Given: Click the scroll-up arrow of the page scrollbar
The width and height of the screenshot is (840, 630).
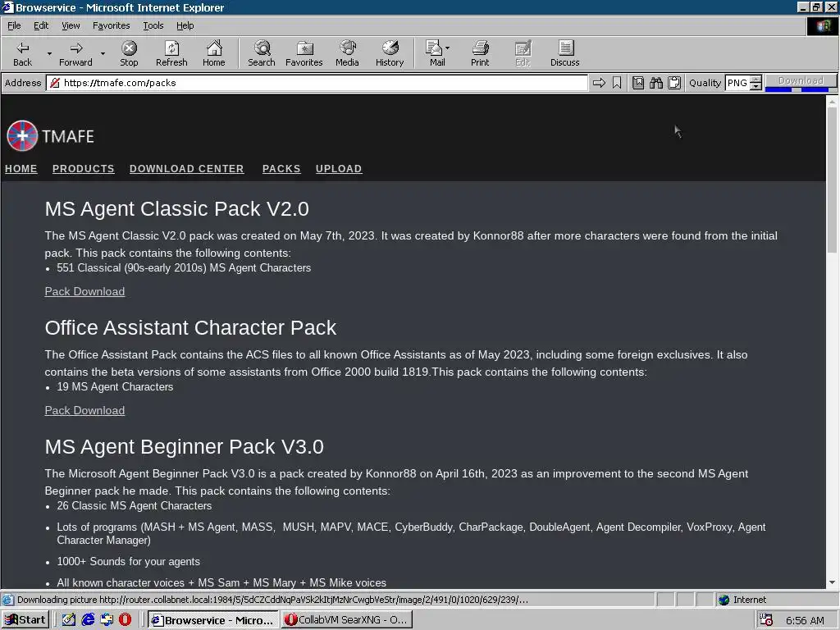Looking at the screenshot, I should pos(832,101).
